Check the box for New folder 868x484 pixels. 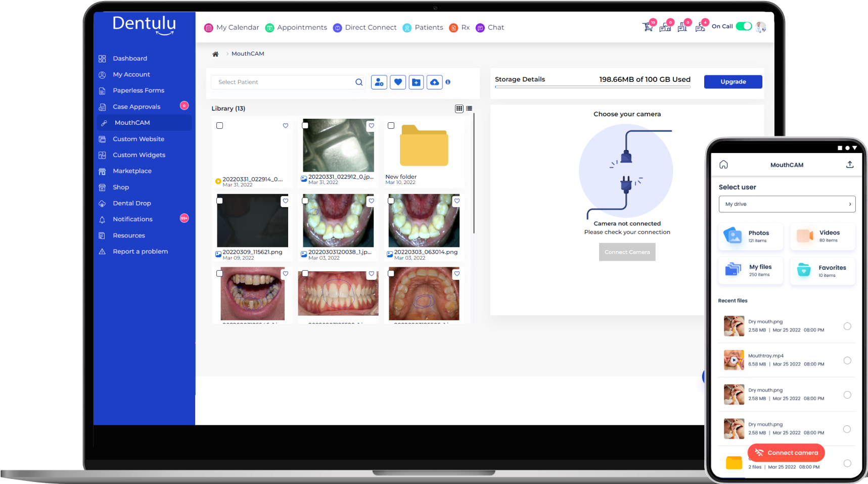click(x=391, y=126)
